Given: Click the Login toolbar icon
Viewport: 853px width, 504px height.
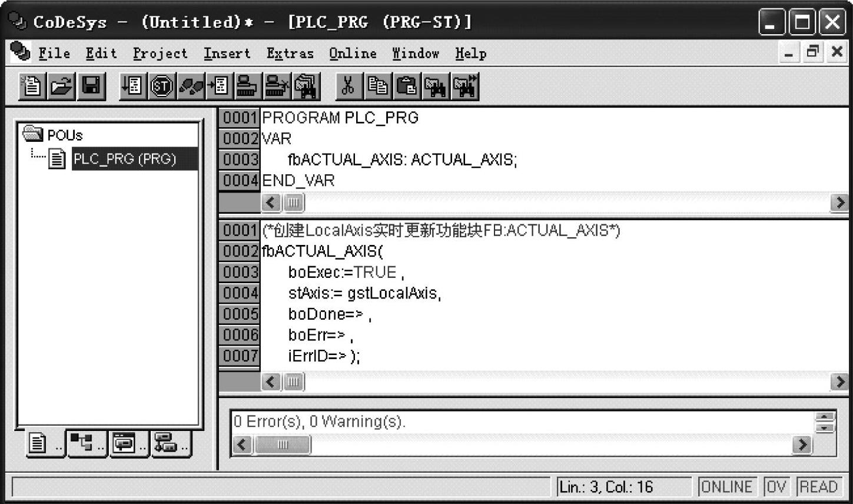Looking at the screenshot, I should pos(247,87).
